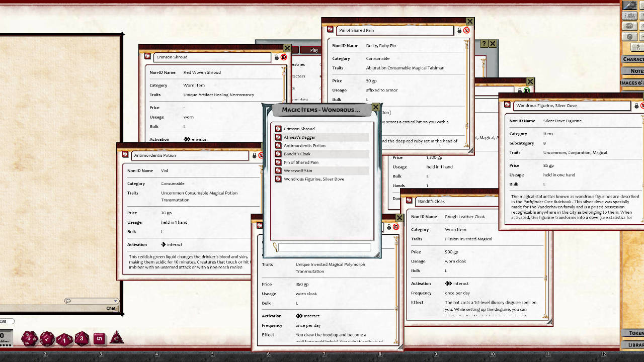Screen dimensions: 644x362
Task: Toggle the Antimordentis Potion lock icon
Action: coord(254,156)
